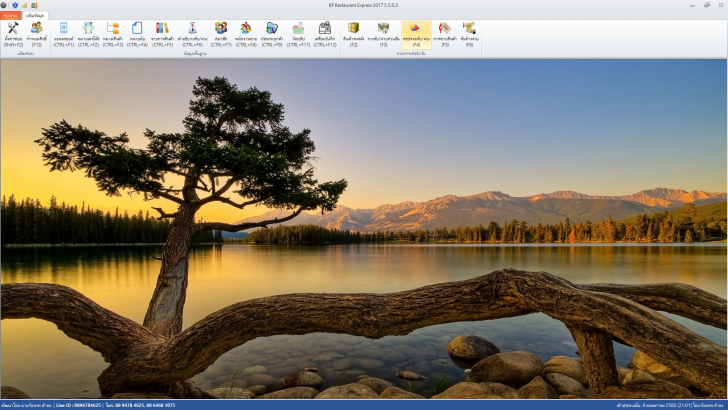This screenshot has height=410, width=728.
Task: Click the phone numbers text in status bar
Action: tap(141, 405)
